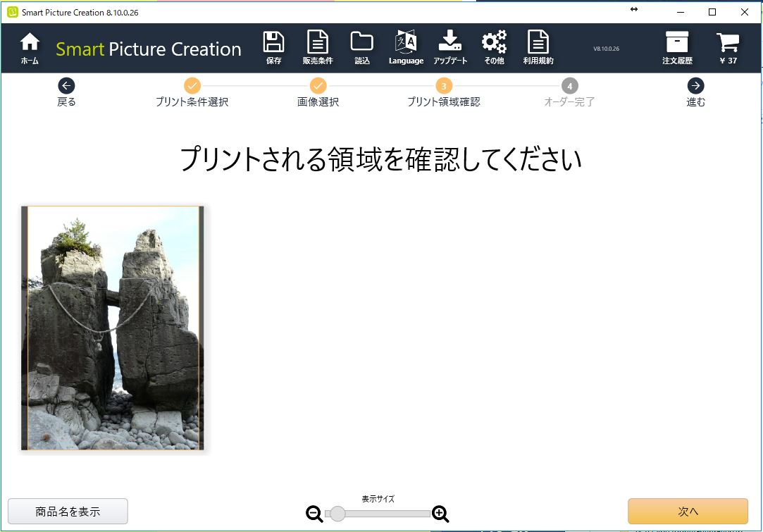Viewport: 763px width, 532px height.
Task: Click the zoom in magnifier icon
Action: pos(440,514)
